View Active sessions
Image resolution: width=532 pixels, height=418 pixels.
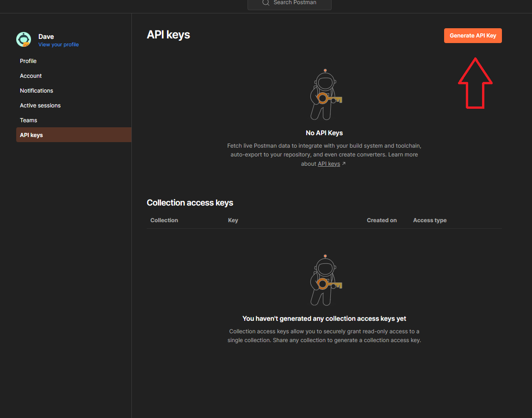click(40, 106)
